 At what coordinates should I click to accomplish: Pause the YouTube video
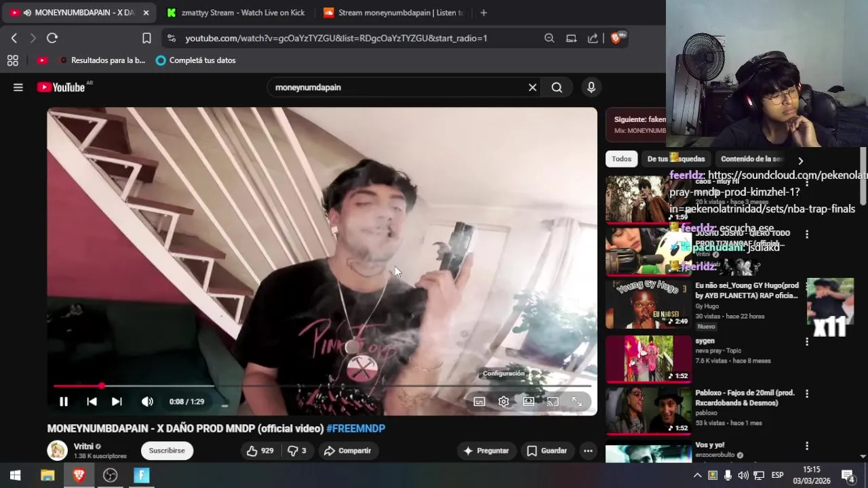63,402
